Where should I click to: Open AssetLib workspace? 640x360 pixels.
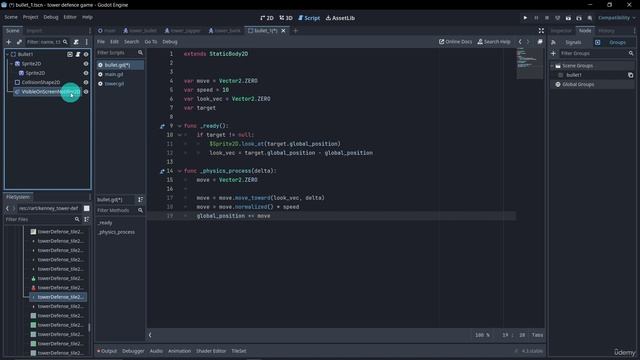pyautogui.click(x=340, y=18)
